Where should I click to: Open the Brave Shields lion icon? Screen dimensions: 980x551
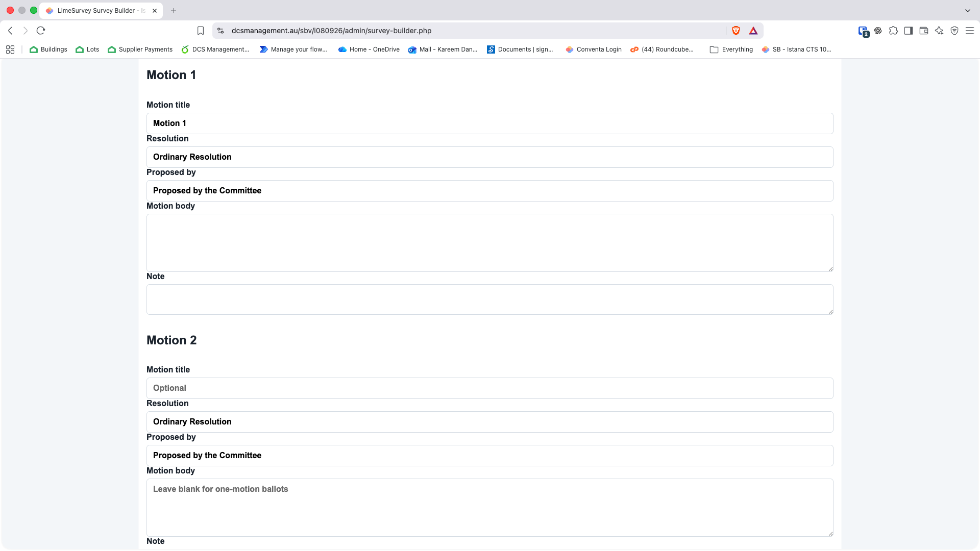pyautogui.click(x=736, y=31)
